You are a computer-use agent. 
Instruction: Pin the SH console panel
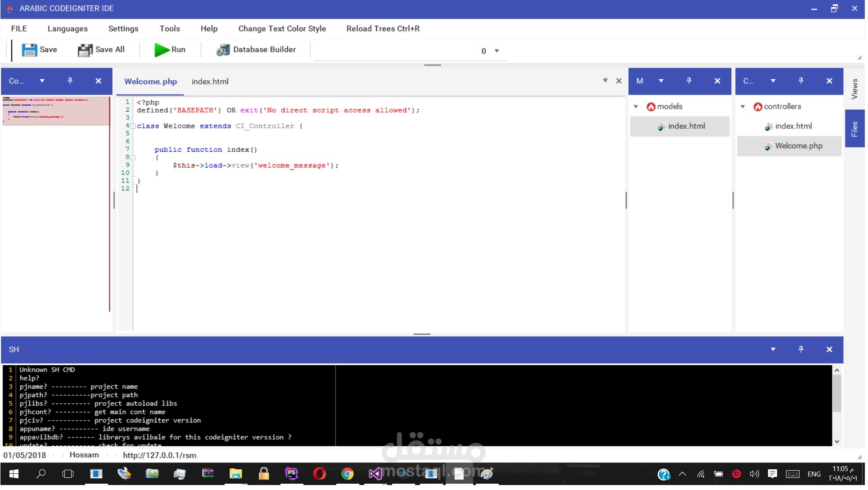[801, 349]
